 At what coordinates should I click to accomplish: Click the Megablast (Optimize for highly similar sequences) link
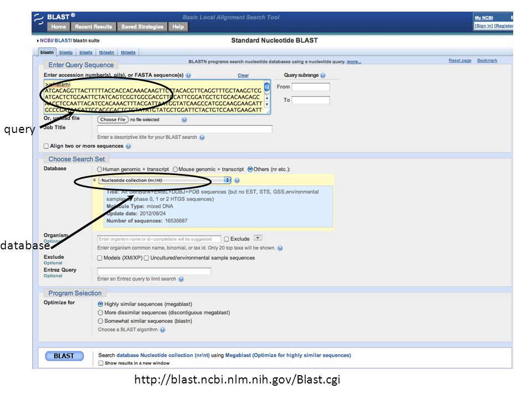(288, 356)
